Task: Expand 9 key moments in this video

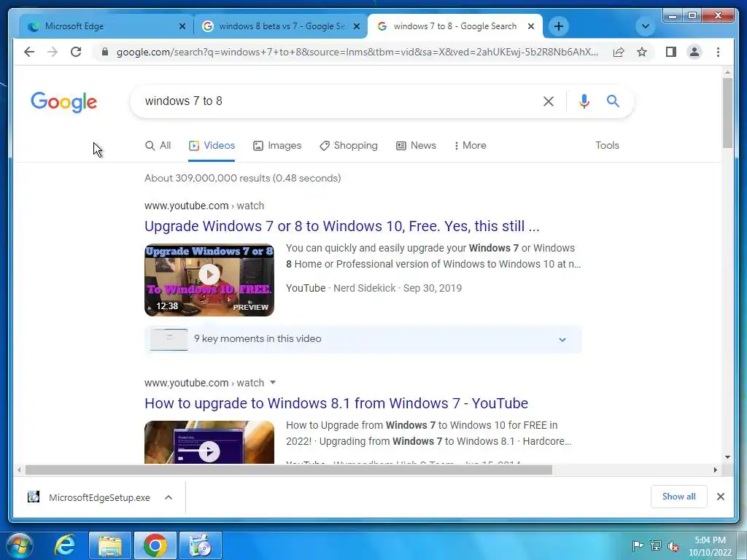Action: click(x=363, y=339)
